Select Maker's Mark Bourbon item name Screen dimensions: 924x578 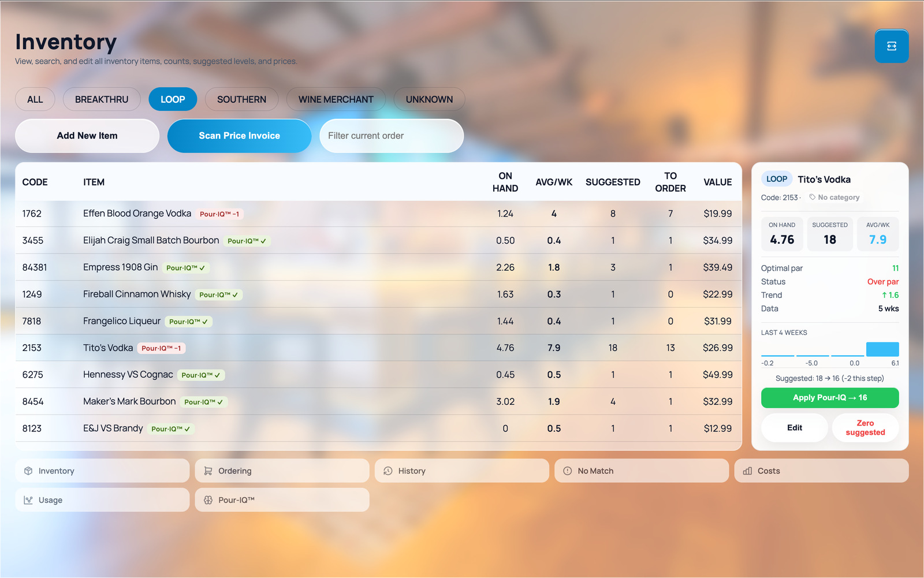pos(129,401)
